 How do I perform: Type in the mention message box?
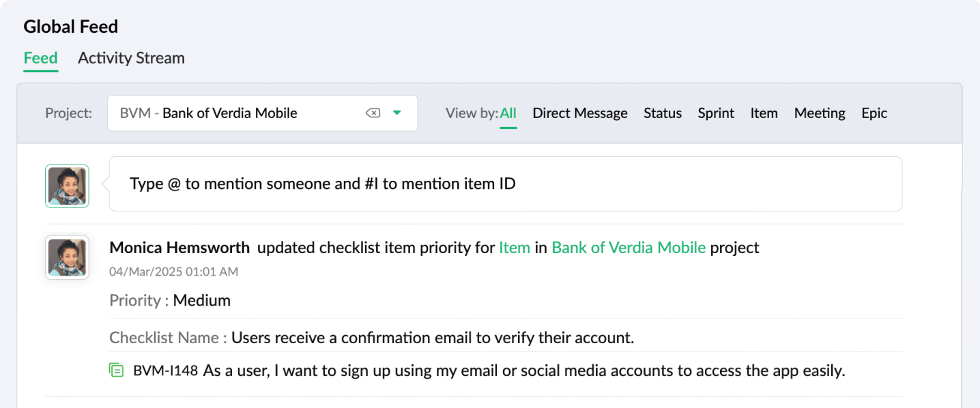[x=505, y=184]
